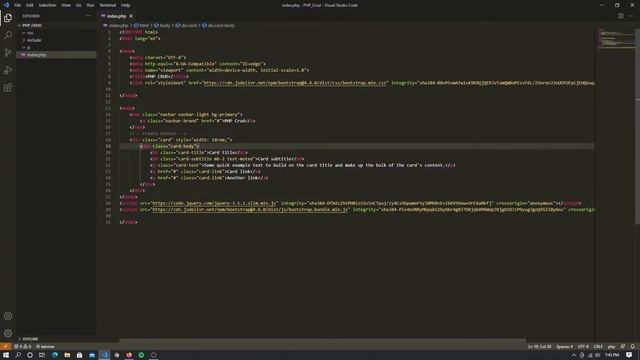
Task: Open editor More Actions ellipsis
Action: [631, 16]
